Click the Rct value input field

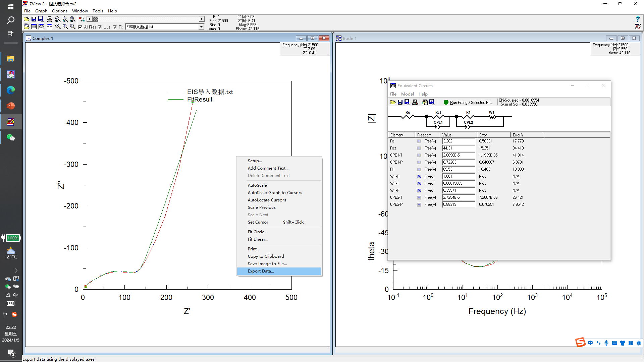tap(458, 148)
